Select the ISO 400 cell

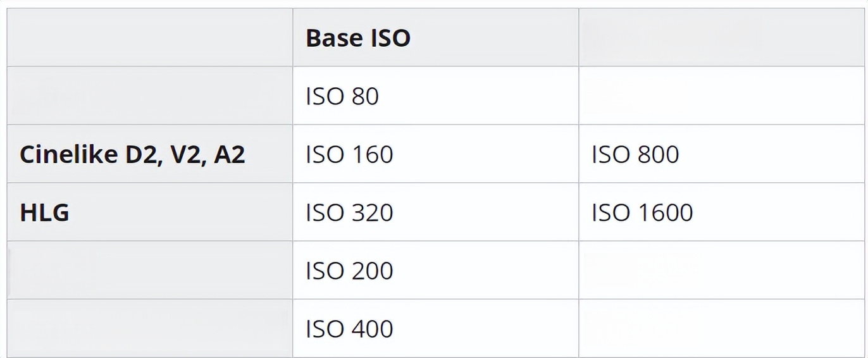(435, 328)
